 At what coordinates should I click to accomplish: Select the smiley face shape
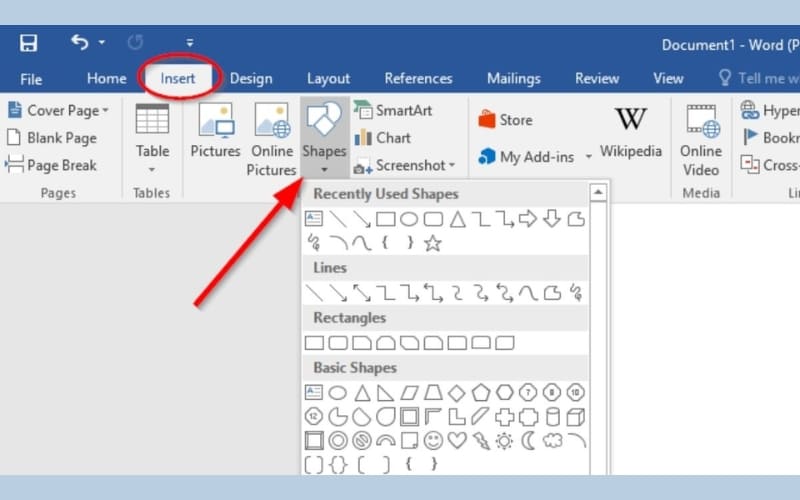(x=433, y=440)
